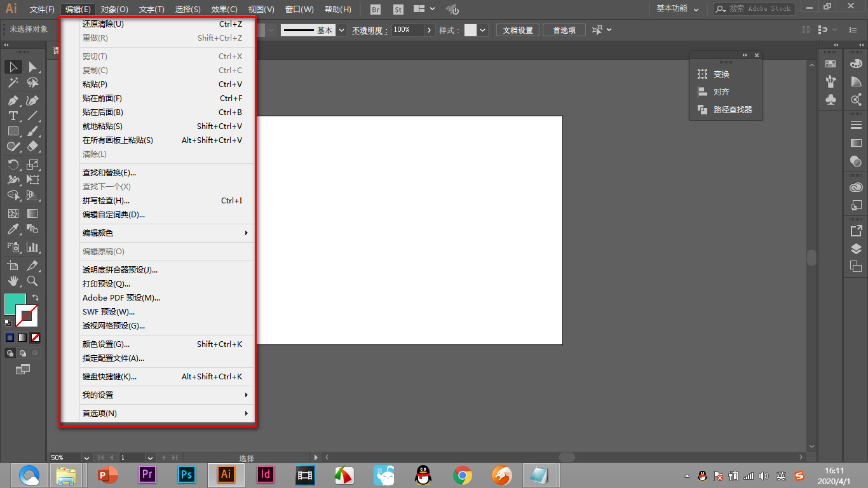The height and width of the screenshot is (488, 868).
Task: Select the Column Graph tool
Action: [x=33, y=247]
